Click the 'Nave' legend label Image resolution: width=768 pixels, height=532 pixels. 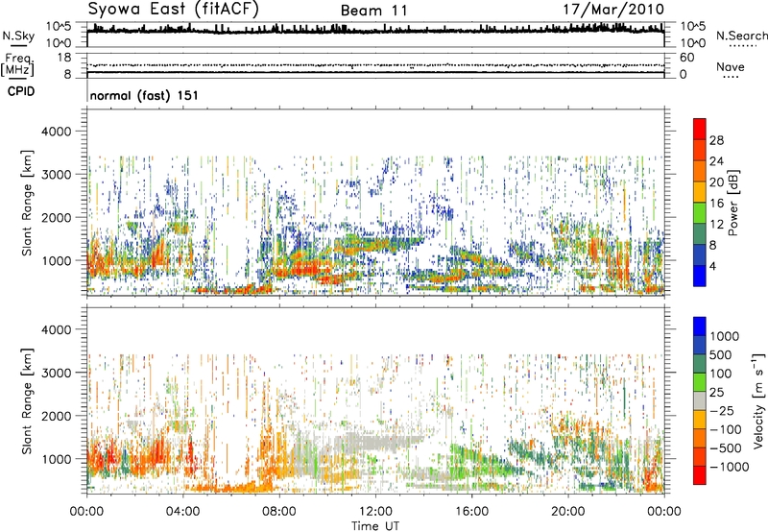[731, 66]
